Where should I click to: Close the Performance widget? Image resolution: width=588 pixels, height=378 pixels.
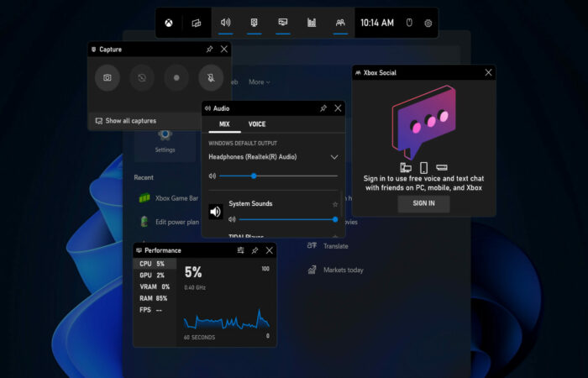click(x=270, y=250)
